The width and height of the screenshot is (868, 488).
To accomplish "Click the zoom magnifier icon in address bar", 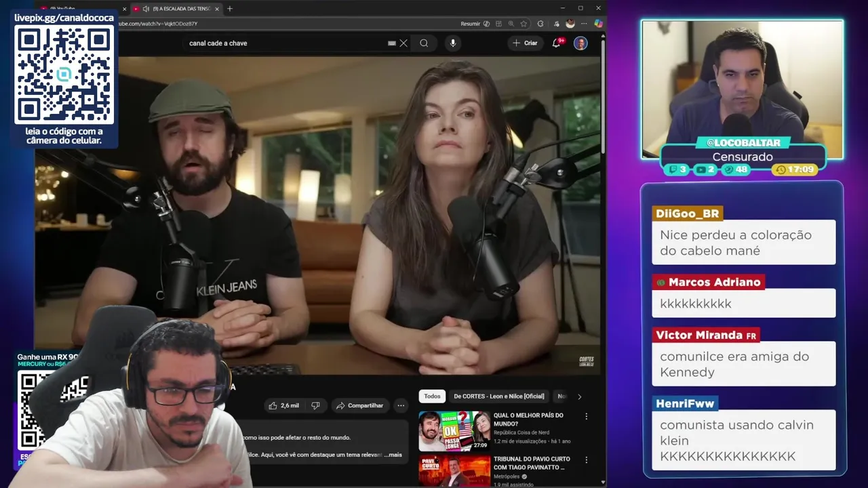I will [511, 24].
